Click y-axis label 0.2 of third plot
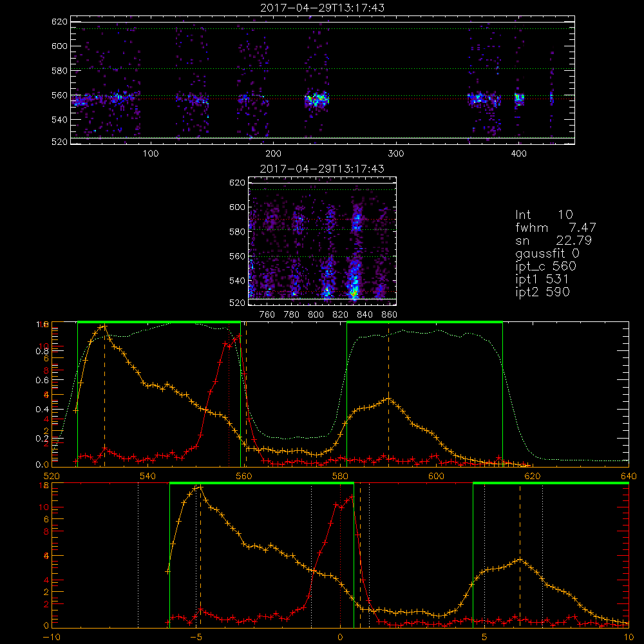Screen dimensions: 644x644 pos(41,439)
